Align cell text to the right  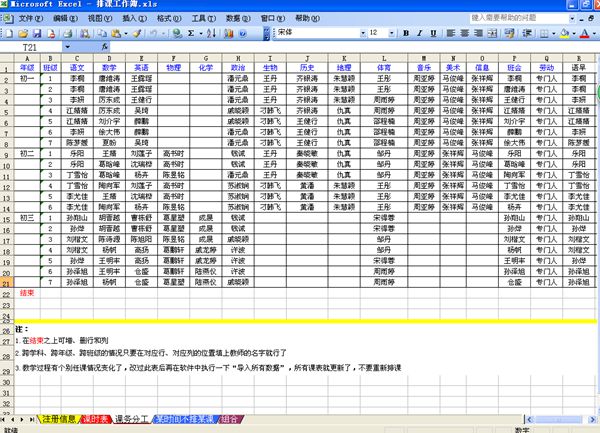click(x=478, y=33)
